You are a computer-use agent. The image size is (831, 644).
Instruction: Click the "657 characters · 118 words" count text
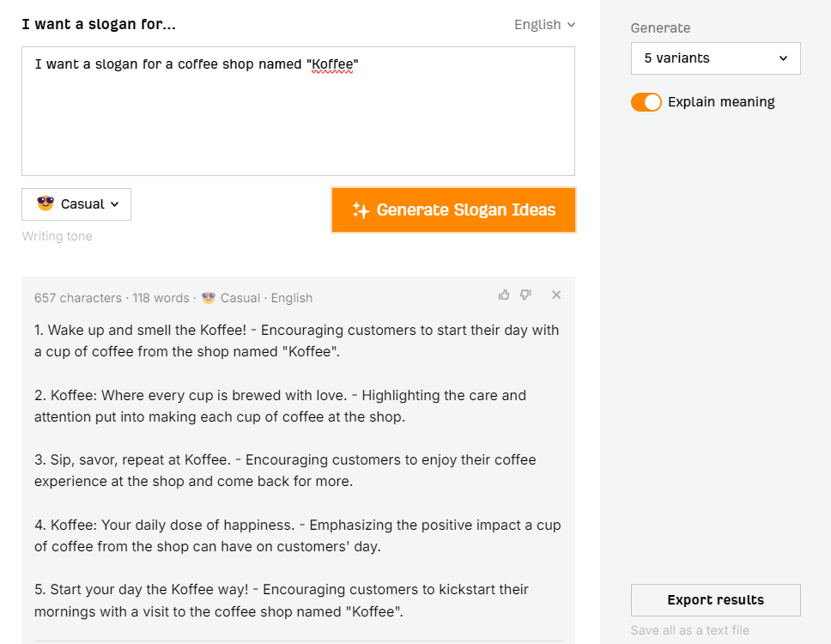112,298
